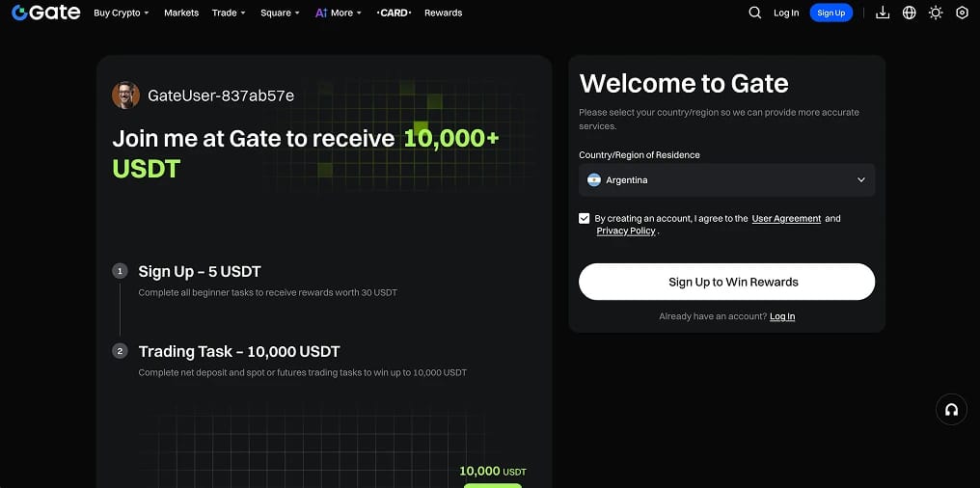Open the headset support chat icon
Screen dimensions: 980x488
[x=951, y=410]
